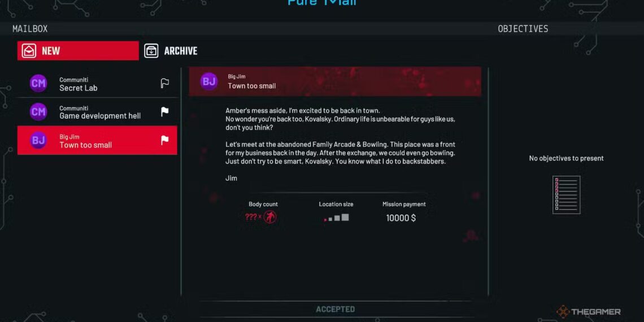
Task: Click BJ avatar in the mailbox list
Action: pyautogui.click(x=38, y=141)
